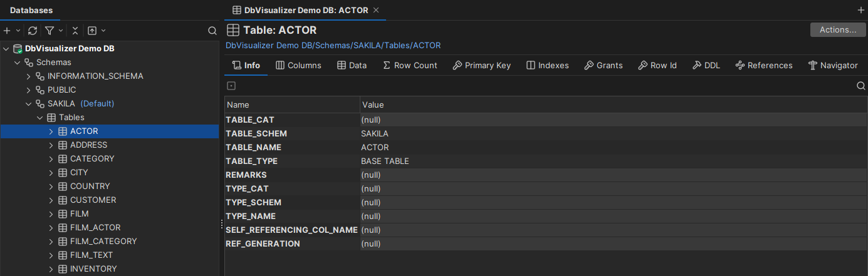This screenshot has height=276, width=868.
Task: Select the FILM_TEXT table in tree
Action: (x=92, y=255)
